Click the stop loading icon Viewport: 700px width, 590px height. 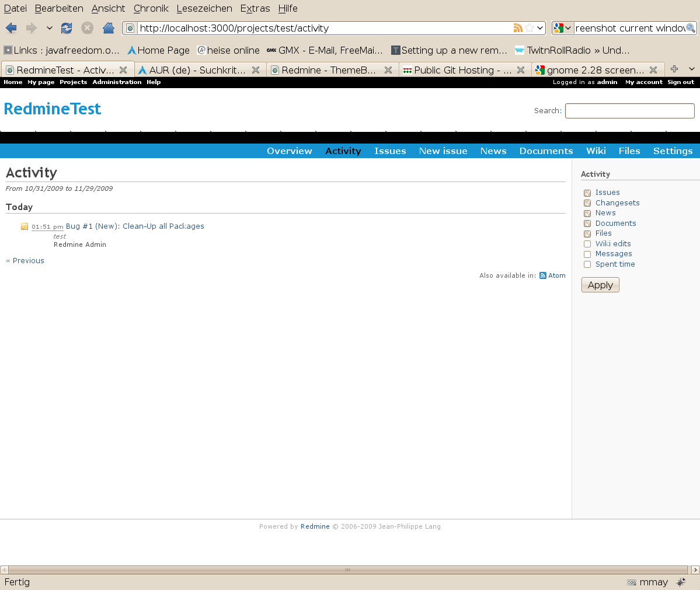point(87,28)
